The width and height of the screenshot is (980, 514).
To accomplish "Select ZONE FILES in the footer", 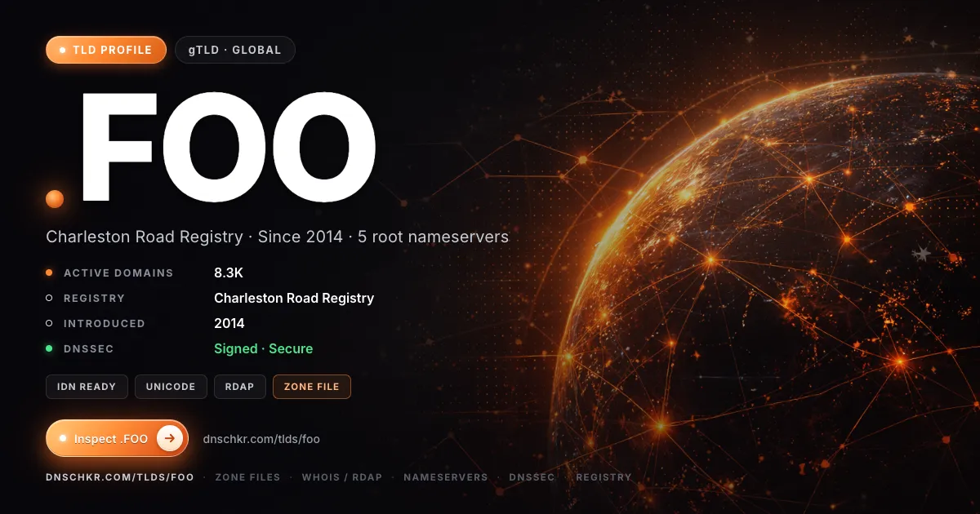I will (247, 477).
